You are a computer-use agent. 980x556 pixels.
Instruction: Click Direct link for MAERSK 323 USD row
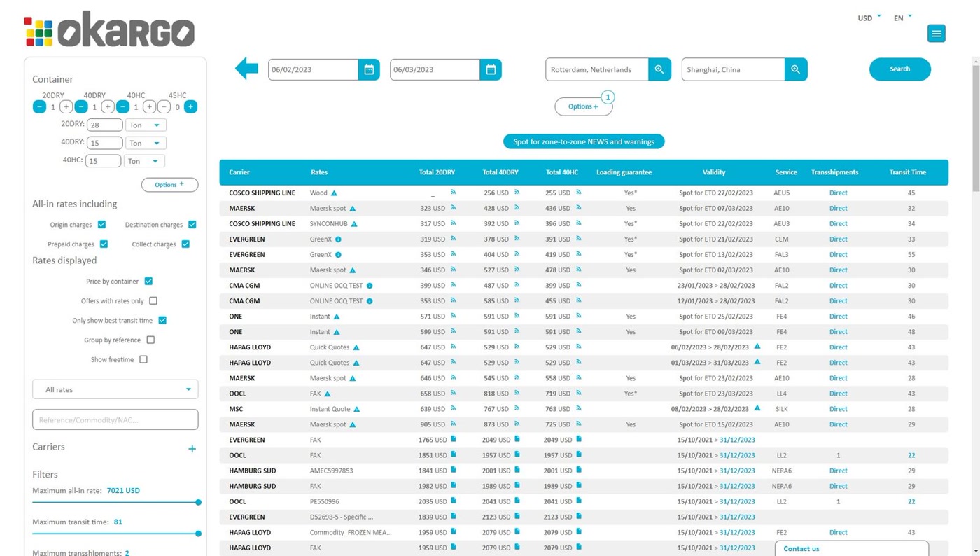tap(838, 209)
